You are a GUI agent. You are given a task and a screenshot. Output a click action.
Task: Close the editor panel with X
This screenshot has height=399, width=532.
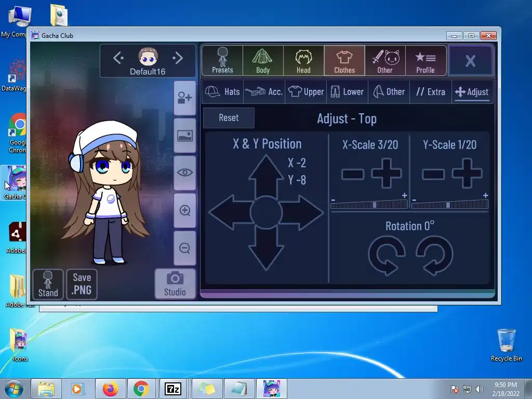[471, 61]
